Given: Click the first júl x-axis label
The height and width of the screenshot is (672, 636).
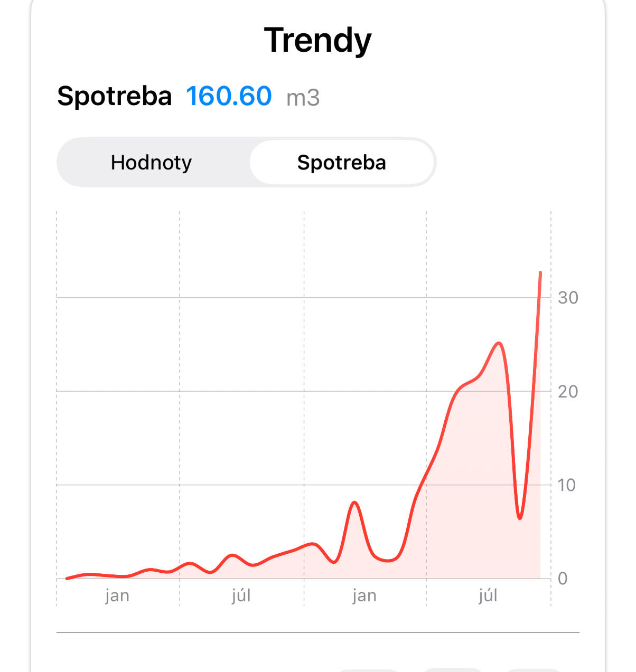Looking at the screenshot, I should pos(241,595).
